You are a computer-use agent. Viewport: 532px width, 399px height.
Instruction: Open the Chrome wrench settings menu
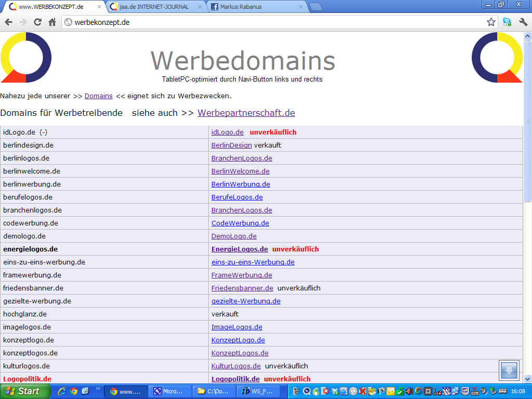(523, 22)
